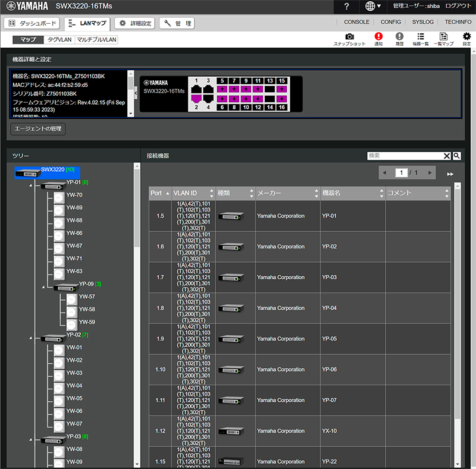The width and height of the screenshot is (476, 469).
Task: Sort table by Port column
Action: click(160, 193)
